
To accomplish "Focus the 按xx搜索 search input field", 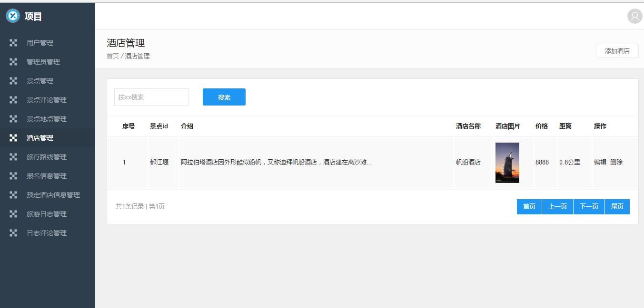I will point(151,97).
